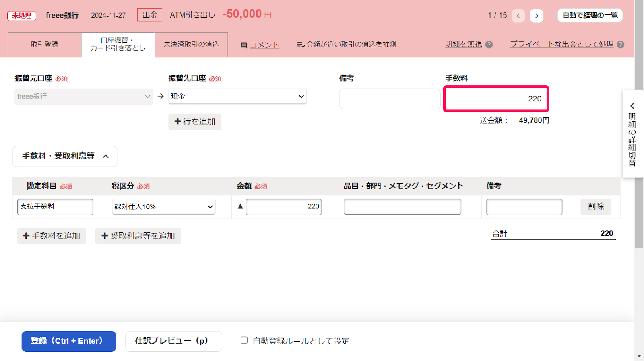644x361 pixels.
Task: Click the 未処理 status badge
Action: pyautogui.click(x=22, y=16)
